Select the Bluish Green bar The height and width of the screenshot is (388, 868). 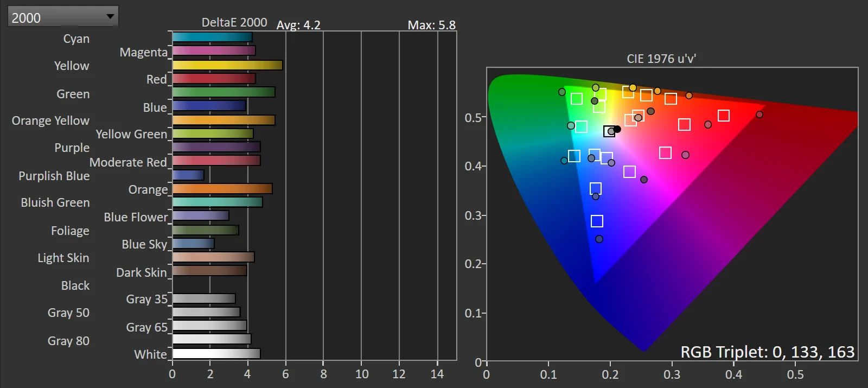point(218,202)
